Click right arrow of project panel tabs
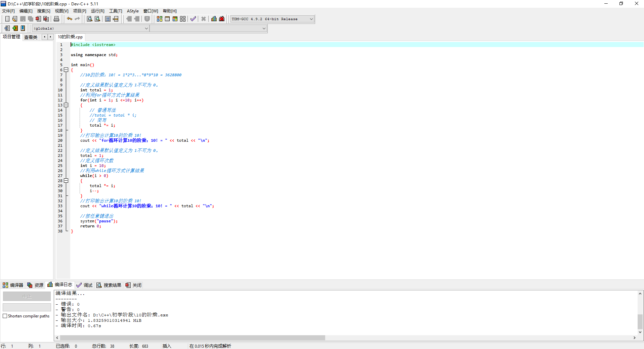 pos(50,37)
